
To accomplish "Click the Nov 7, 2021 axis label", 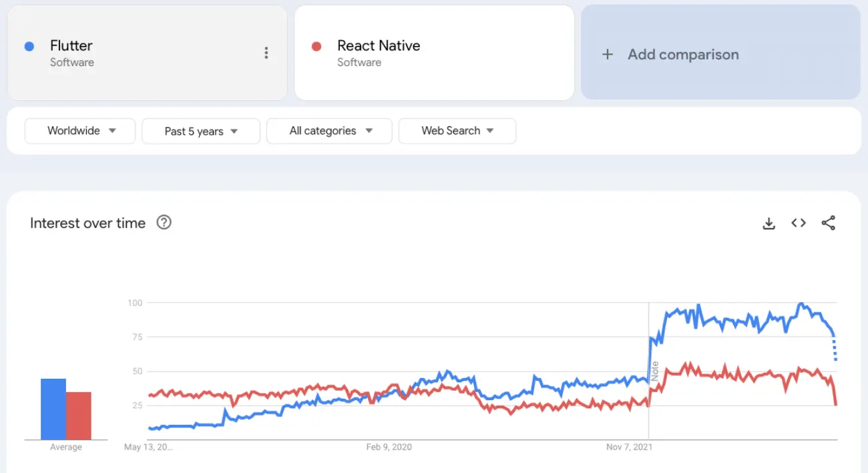I will point(629,447).
